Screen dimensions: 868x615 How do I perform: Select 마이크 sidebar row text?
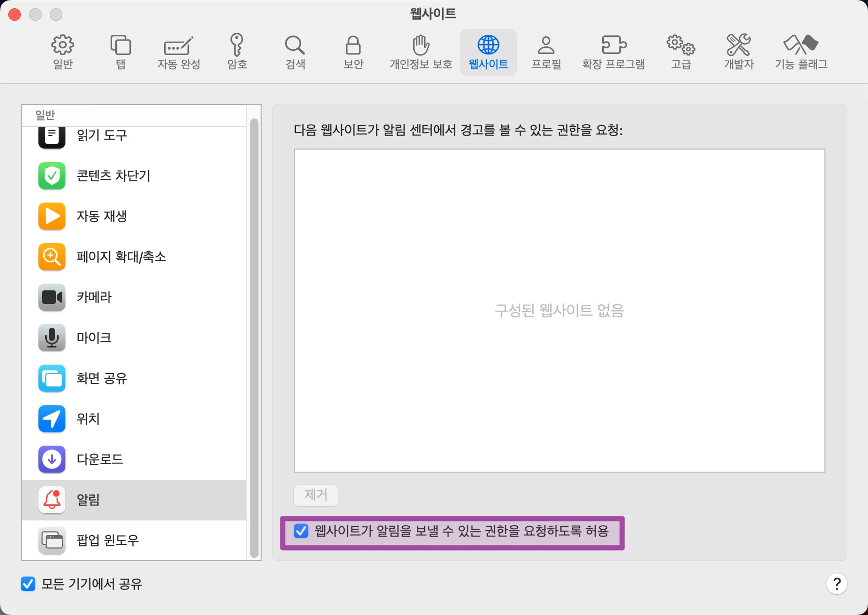coord(94,338)
